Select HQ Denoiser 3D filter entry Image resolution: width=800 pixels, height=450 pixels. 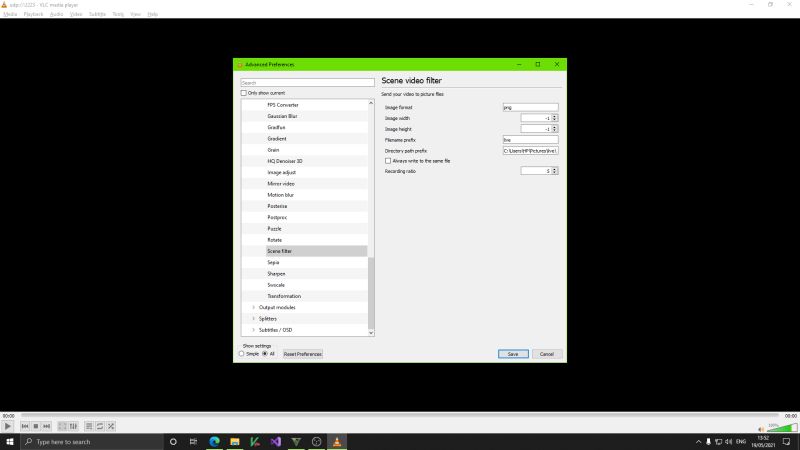(x=285, y=161)
